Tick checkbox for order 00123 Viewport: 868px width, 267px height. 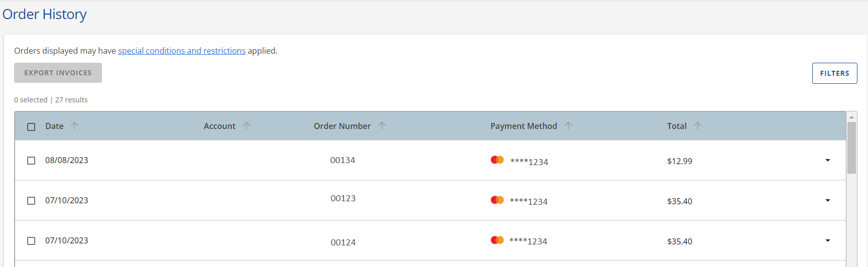(31, 201)
